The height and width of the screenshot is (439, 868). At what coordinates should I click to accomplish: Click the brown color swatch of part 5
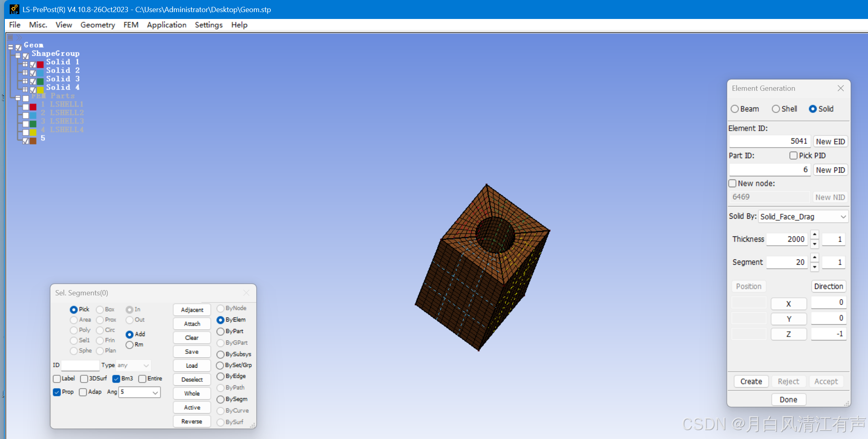click(33, 141)
